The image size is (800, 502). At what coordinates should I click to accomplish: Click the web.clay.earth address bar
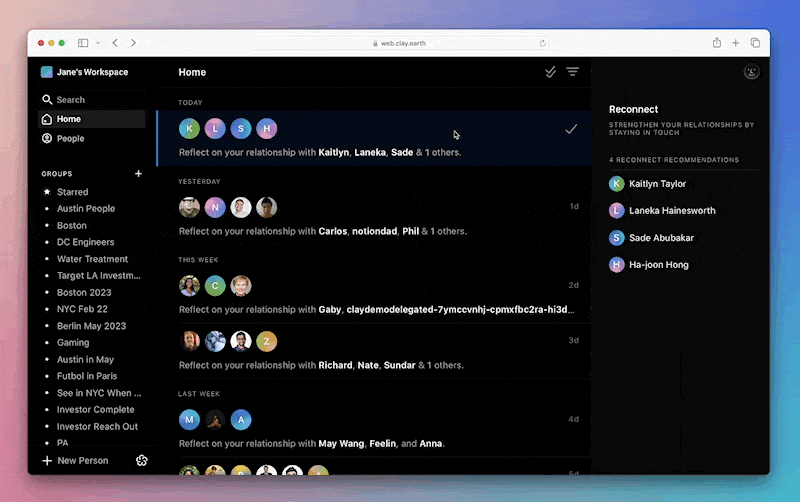click(x=401, y=43)
